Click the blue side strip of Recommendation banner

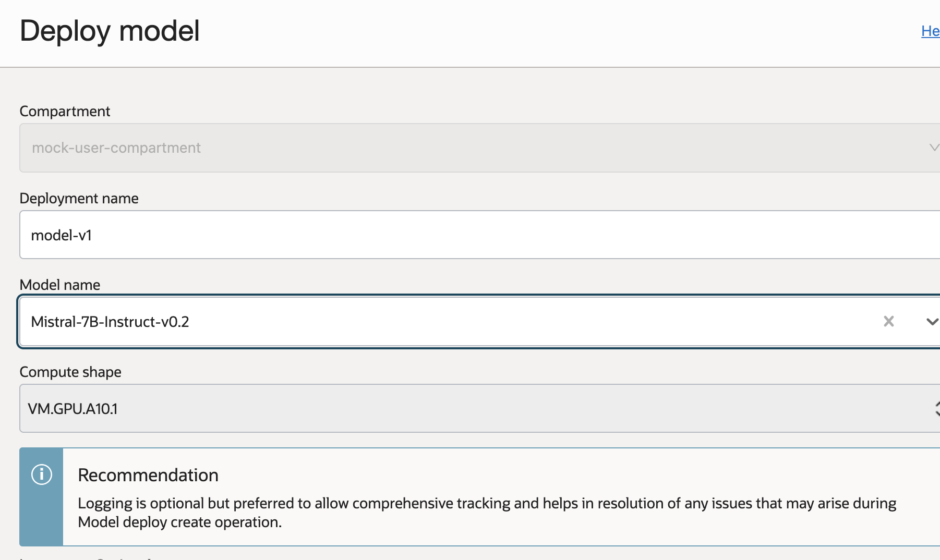41,516
